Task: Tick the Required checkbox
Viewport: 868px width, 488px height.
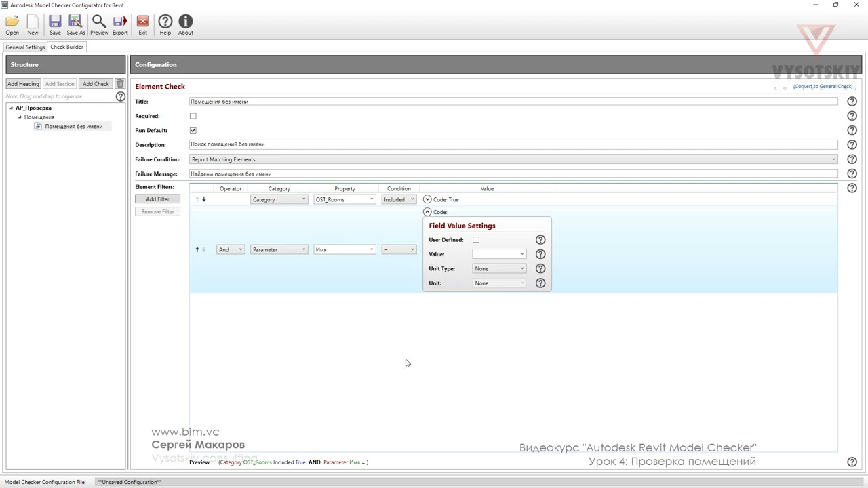Action: tap(193, 116)
